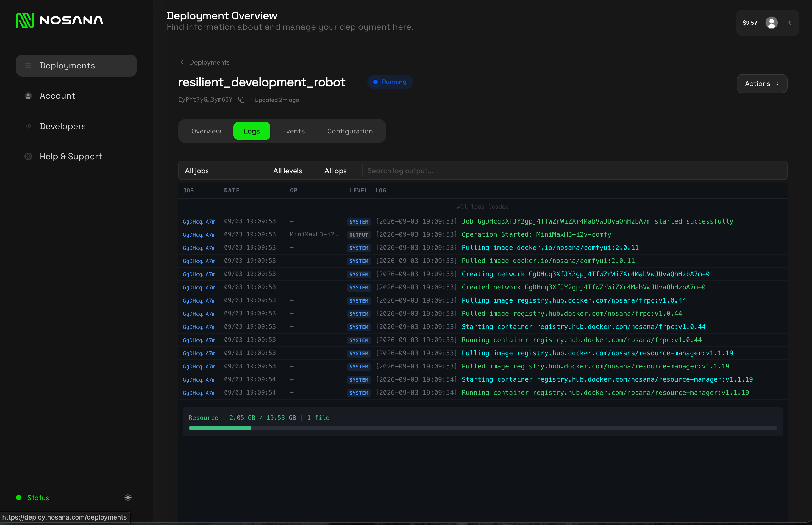Go back to Deployments breadcrumb link
Viewport: 812px width, 525px height.
point(205,62)
